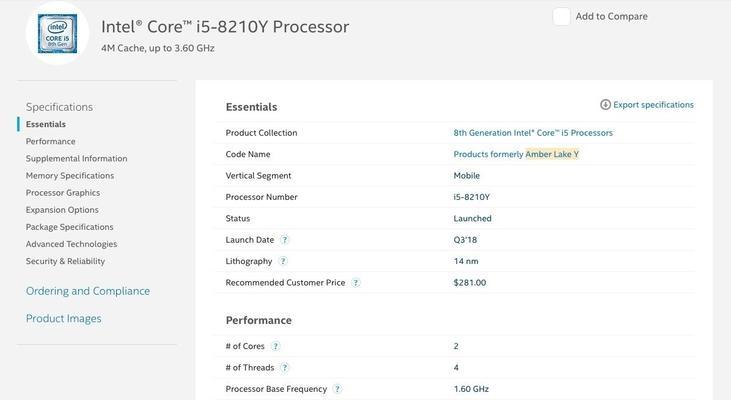The width and height of the screenshot is (731, 400).
Task: Click the # of Threads info icon
Action: 285,368
